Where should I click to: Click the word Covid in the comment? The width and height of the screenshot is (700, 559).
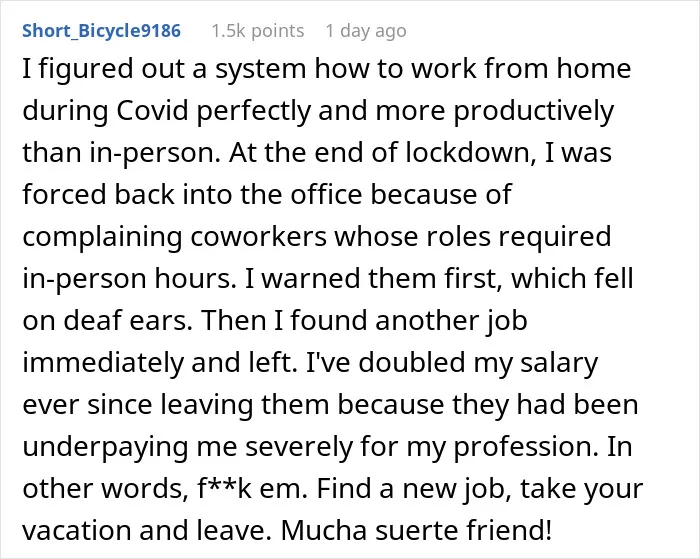(x=152, y=111)
